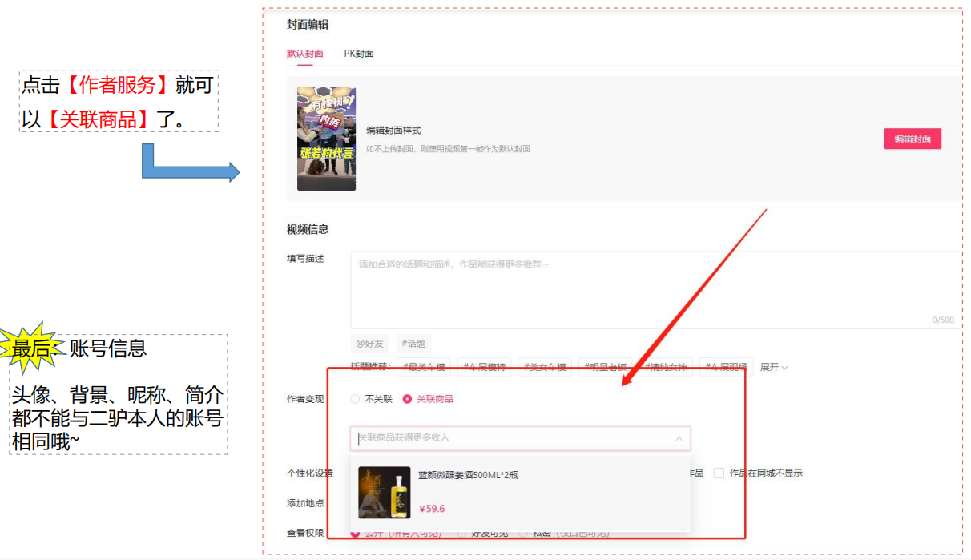Add the #最美车模 recommended topic

(425, 367)
